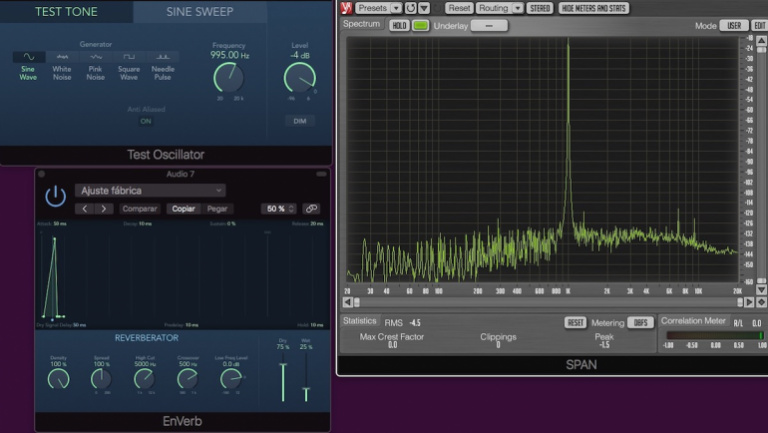The height and width of the screenshot is (433, 768).
Task: Go to previous EnVerb preset
Action: pyautogui.click(x=85, y=209)
